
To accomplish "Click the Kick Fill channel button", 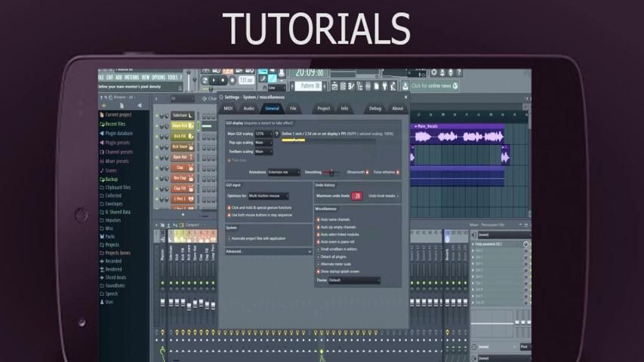I will (x=180, y=136).
